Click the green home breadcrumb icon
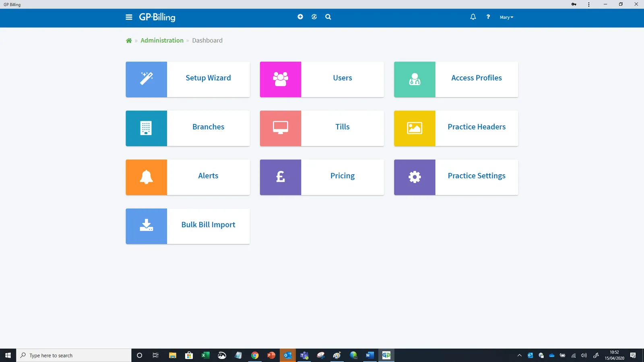This screenshot has height=362, width=644. 129,41
